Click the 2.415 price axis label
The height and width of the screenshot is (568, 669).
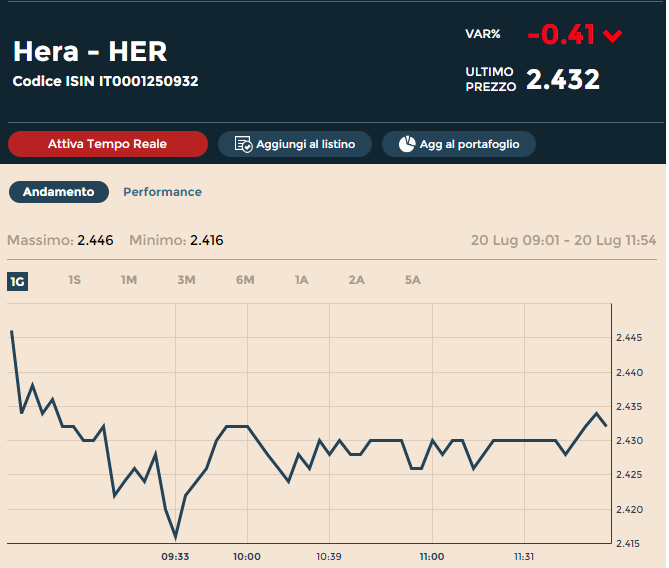tap(628, 544)
